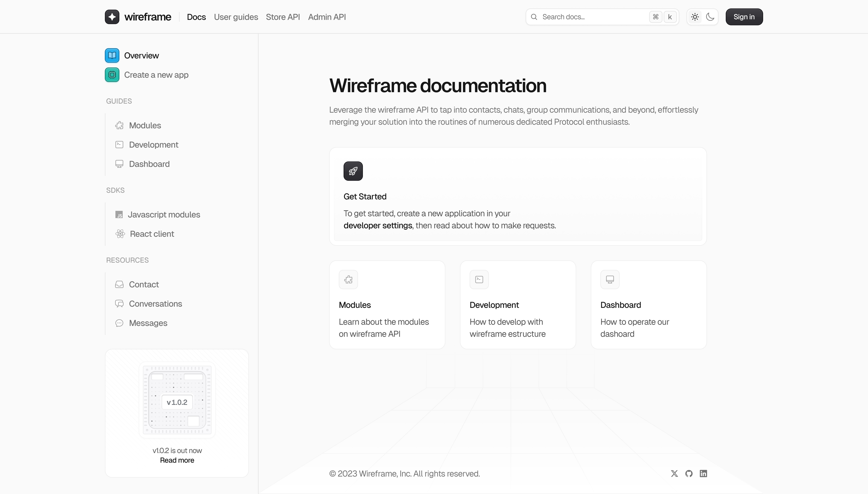The height and width of the screenshot is (494, 868).
Task: Open Javascript modules SDK page
Action: coord(164,215)
